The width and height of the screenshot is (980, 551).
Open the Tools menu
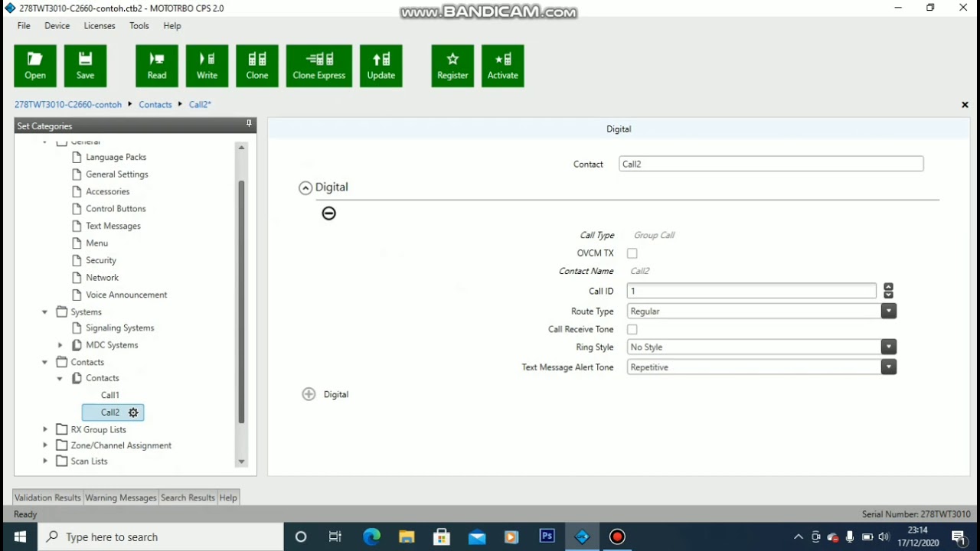point(139,26)
